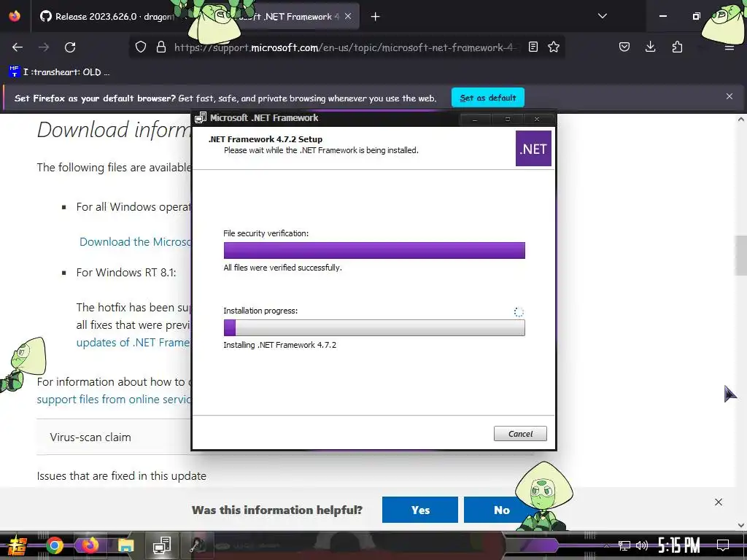This screenshot has height=560, width=747.
Task: Open Save to Pocket button
Action: [624, 47]
